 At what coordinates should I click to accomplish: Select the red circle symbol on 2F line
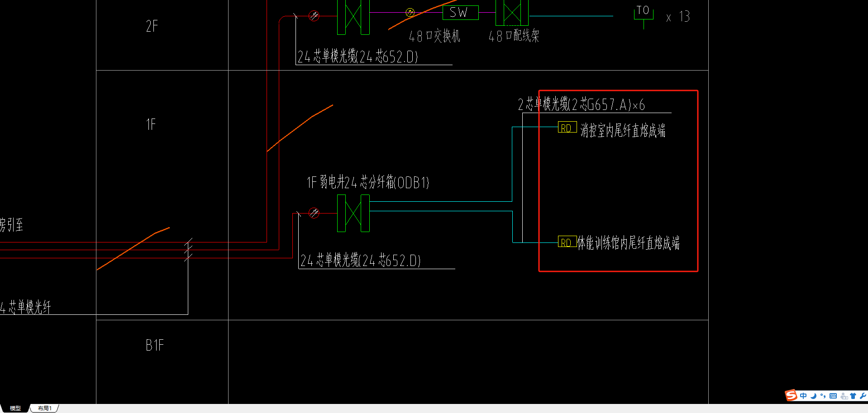tap(314, 16)
